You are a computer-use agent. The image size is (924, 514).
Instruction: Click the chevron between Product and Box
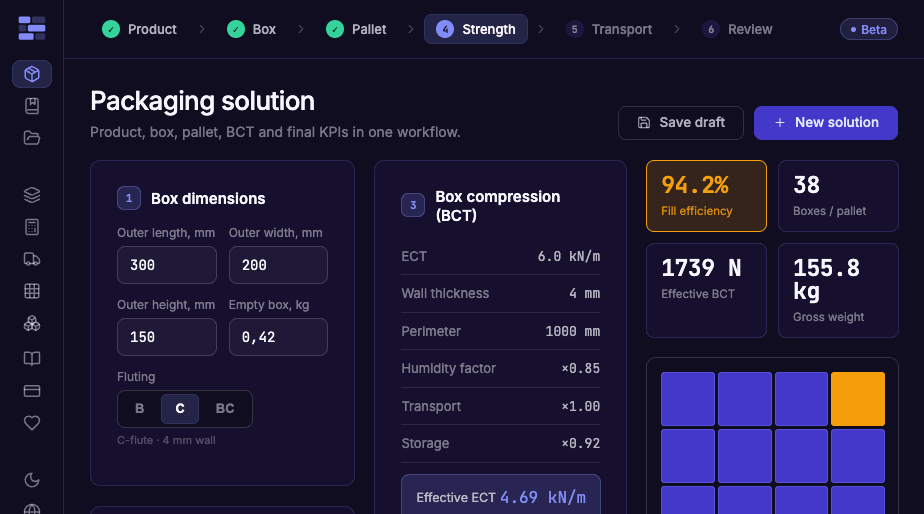click(x=202, y=29)
